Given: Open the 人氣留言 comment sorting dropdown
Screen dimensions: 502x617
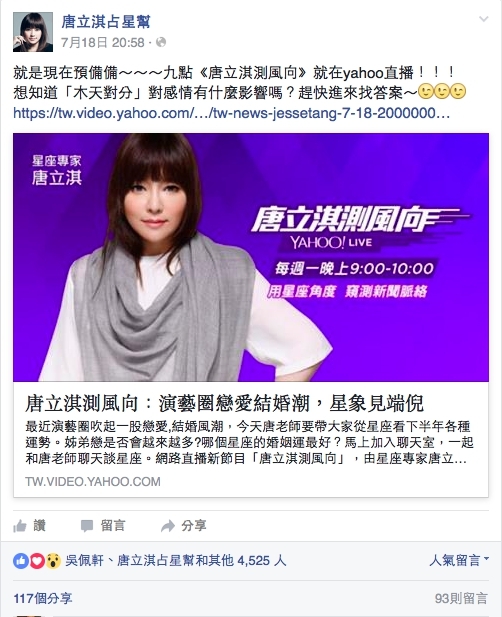Looking at the screenshot, I should coord(459,560).
